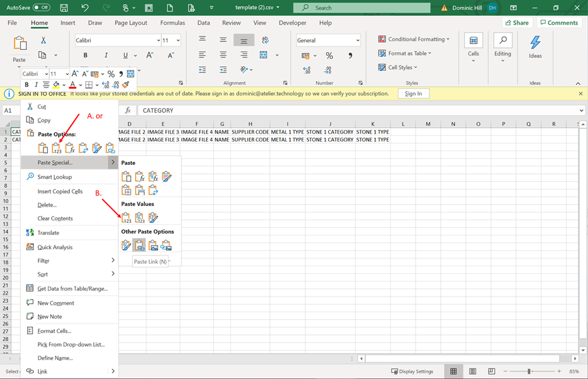Open the Ideas lightning icon

click(535, 42)
